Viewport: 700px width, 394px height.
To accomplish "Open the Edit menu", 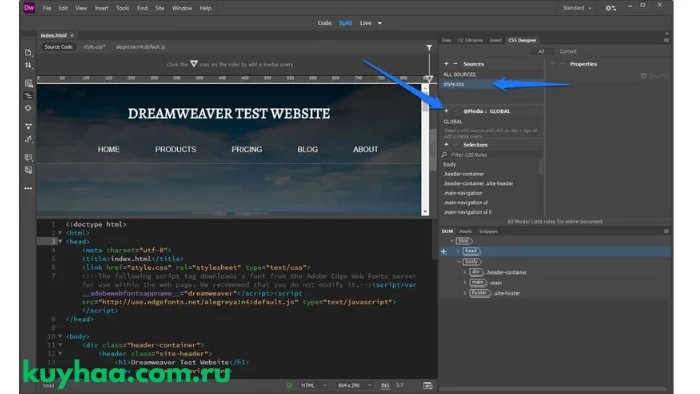I will 63,8.
